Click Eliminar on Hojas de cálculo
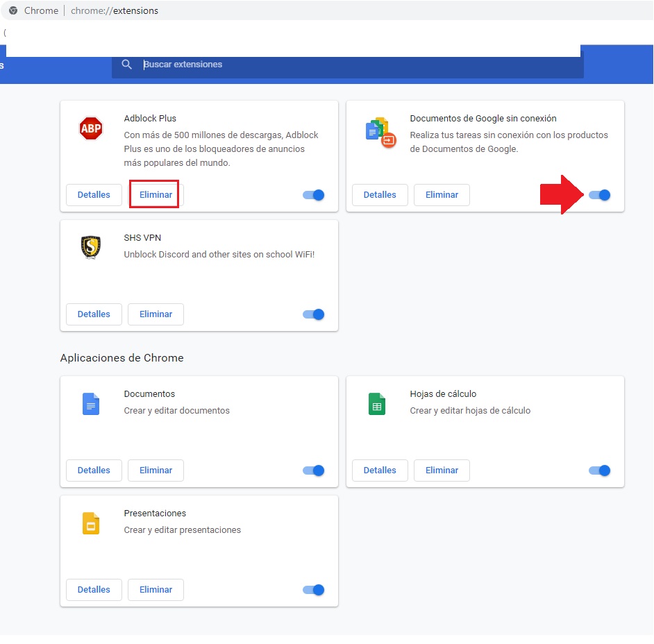The image size is (654, 644). (x=442, y=471)
